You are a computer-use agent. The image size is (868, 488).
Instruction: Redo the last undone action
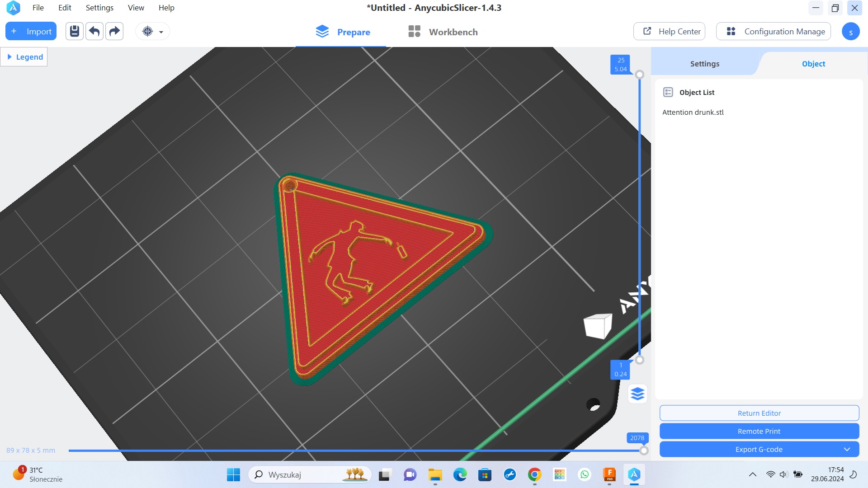pos(114,31)
